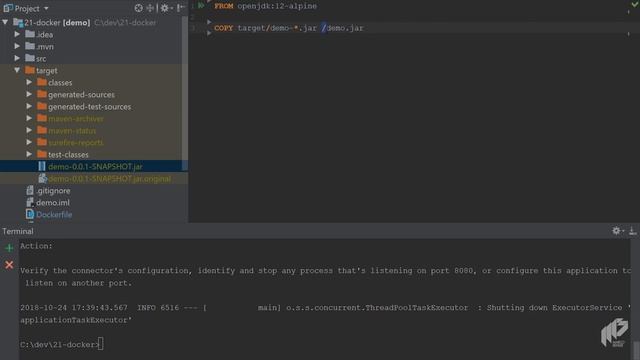
Task: Select the generated-sources folder icon
Action: pos(42,94)
